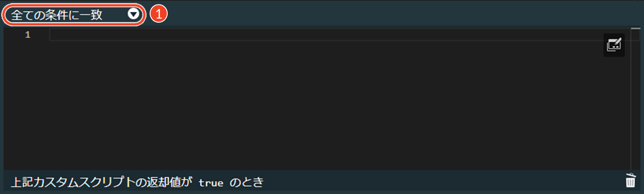
Task: Click line number 1 in editor gutter
Action: 28,35
